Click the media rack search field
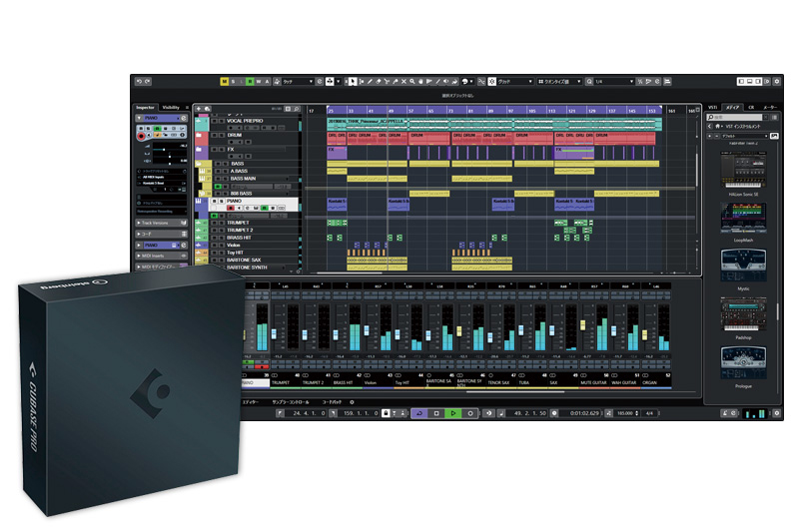 734,117
